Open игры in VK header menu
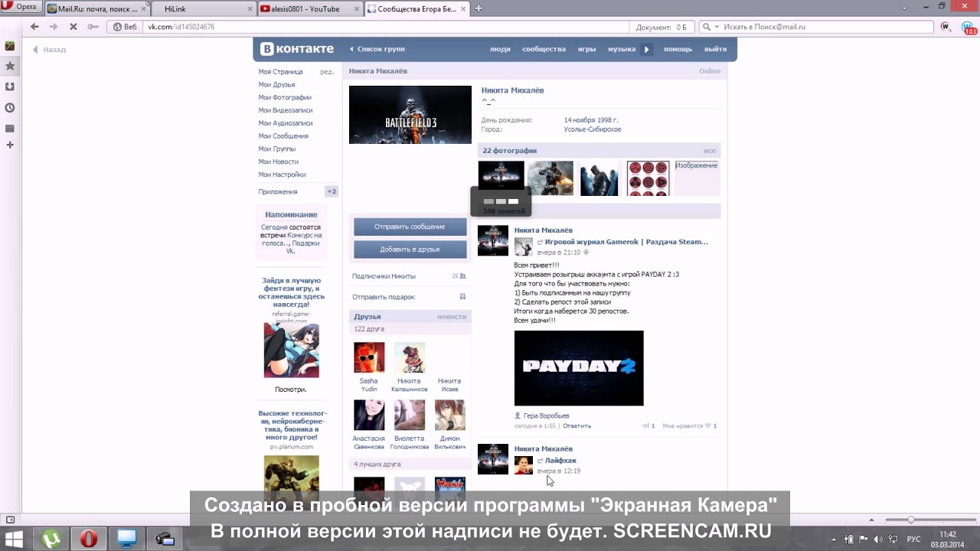The height and width of the screenshot is (551, 980). point(586,49)
